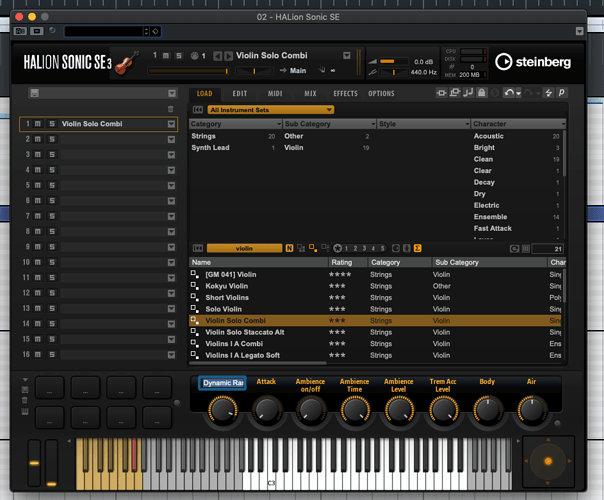This screenshot has height=500, width=604.
Task: Reset the violin search filter rewind icon
Action: 198,248
